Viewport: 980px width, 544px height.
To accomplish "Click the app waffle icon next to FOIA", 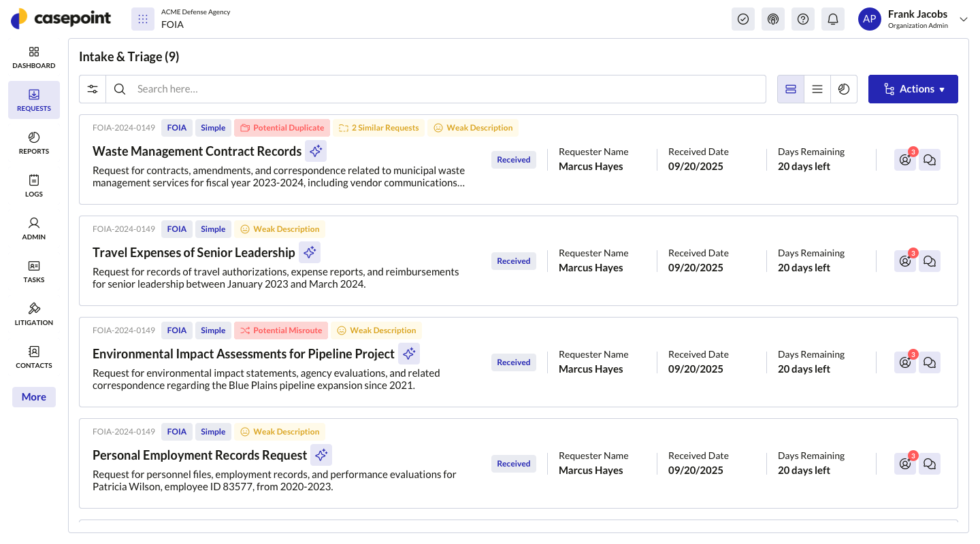I will [142, 18].
